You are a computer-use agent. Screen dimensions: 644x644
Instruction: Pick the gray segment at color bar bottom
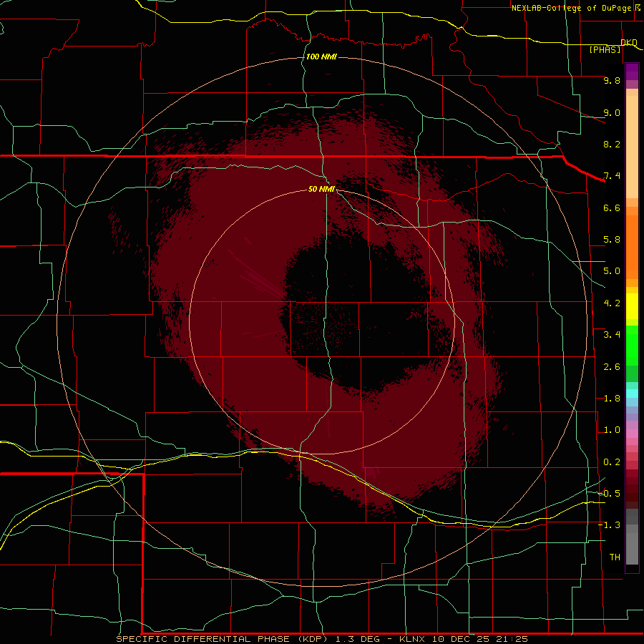632,548
